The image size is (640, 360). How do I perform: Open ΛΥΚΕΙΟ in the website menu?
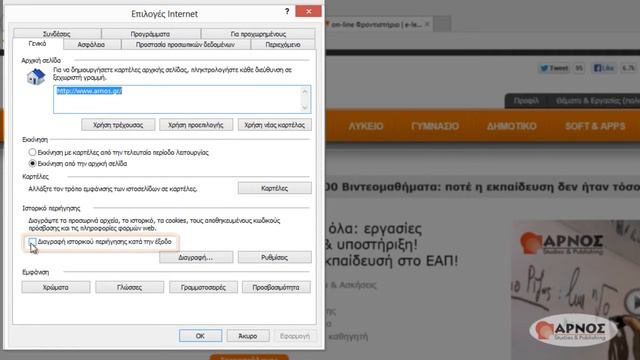coord(366,126)
